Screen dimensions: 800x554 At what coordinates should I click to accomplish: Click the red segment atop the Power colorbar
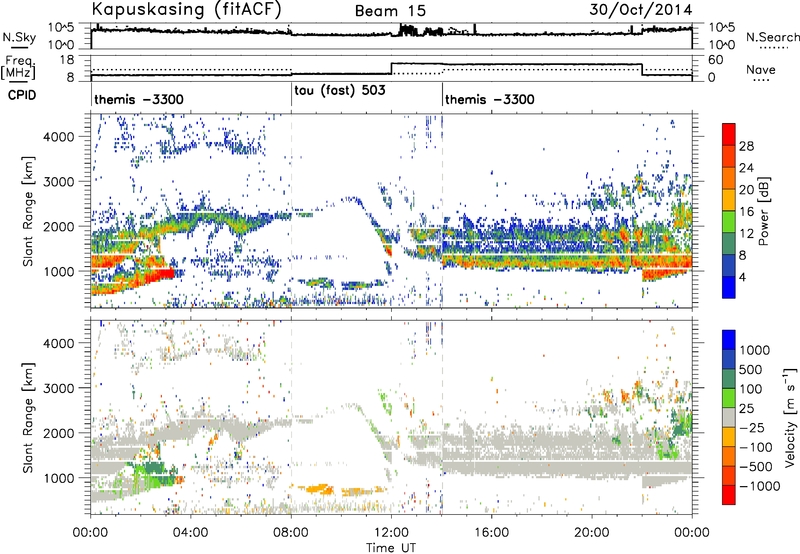click(x=729, y=134)
